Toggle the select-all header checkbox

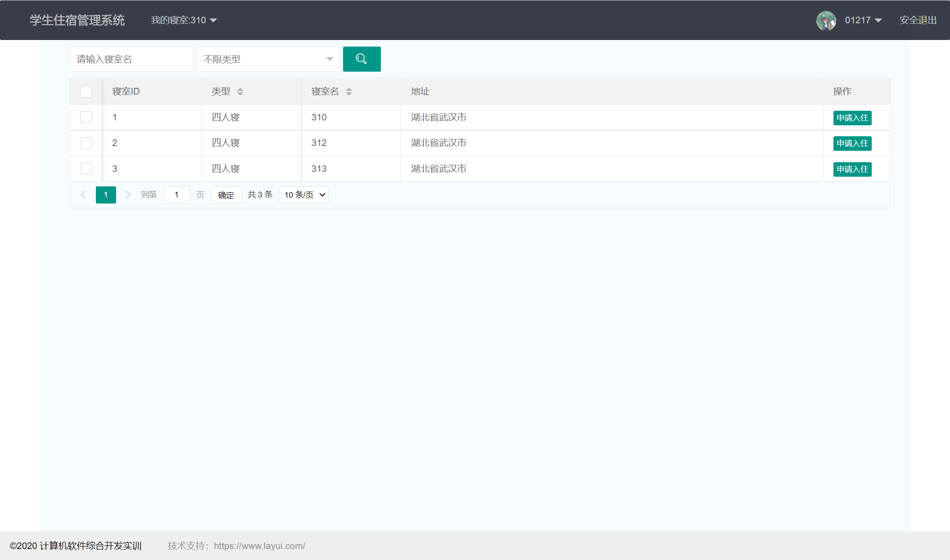pos(86,91)
